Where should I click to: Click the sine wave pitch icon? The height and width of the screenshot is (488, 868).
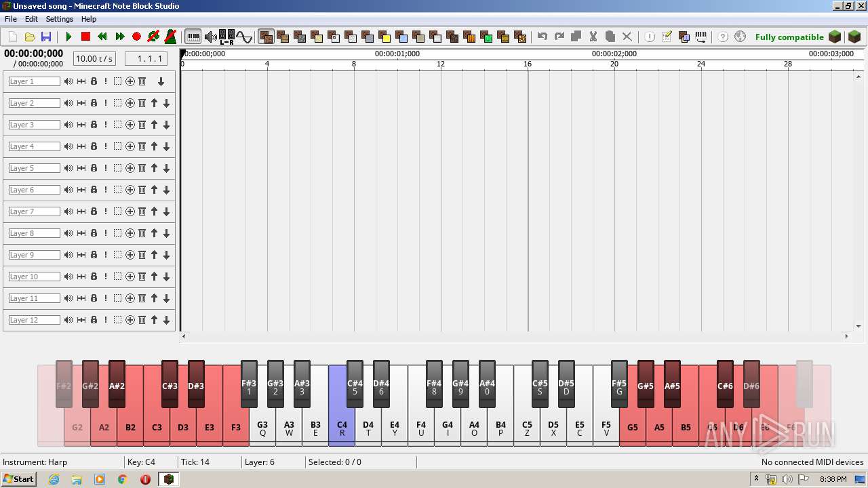click(x=244, y=37)
